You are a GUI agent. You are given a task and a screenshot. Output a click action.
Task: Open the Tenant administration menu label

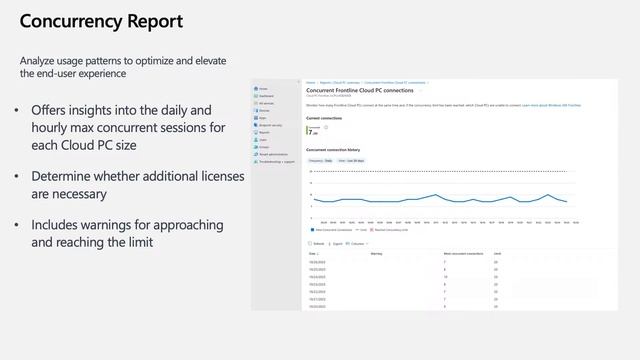coord(273,154)
